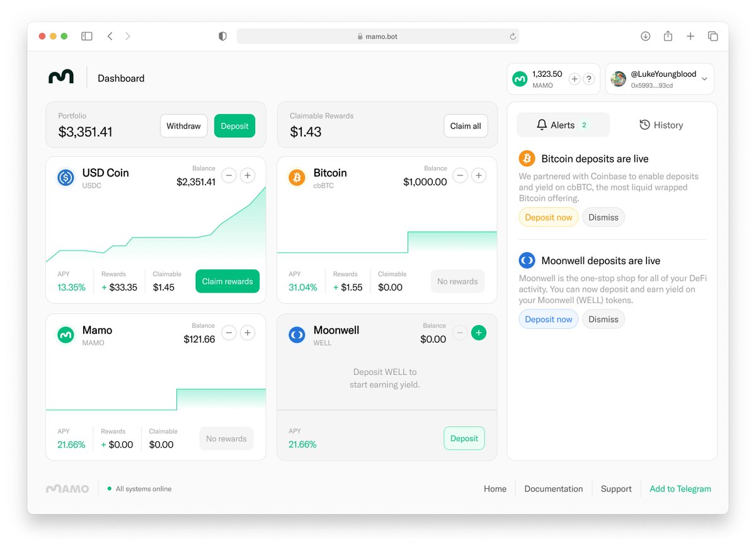
Task: Click the $121.66 Mamo balance
Action: (x=200, y=340)
